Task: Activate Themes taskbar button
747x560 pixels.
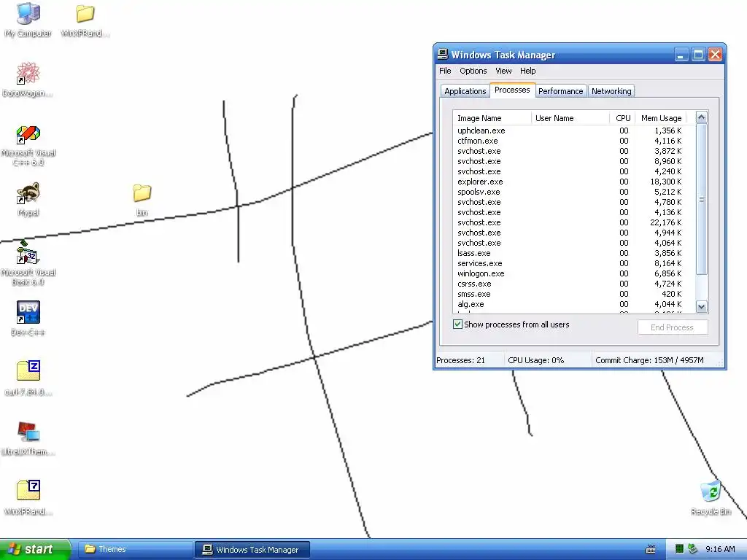Action: coord(135,550)
